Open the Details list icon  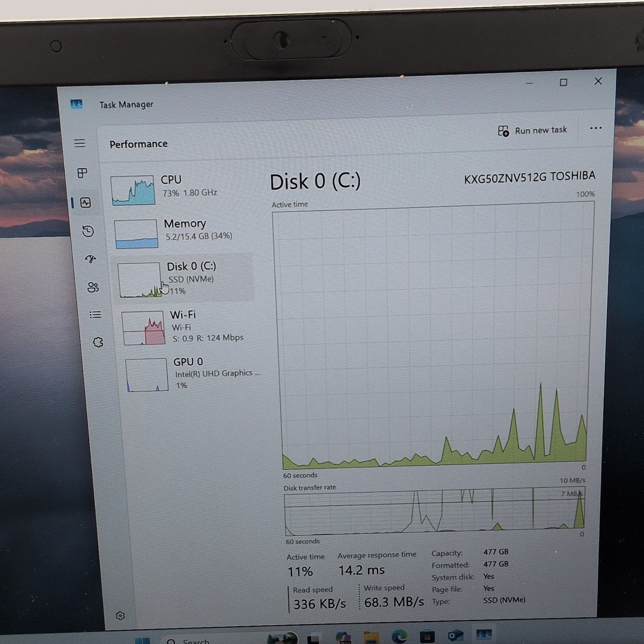[x=95, y=315]
